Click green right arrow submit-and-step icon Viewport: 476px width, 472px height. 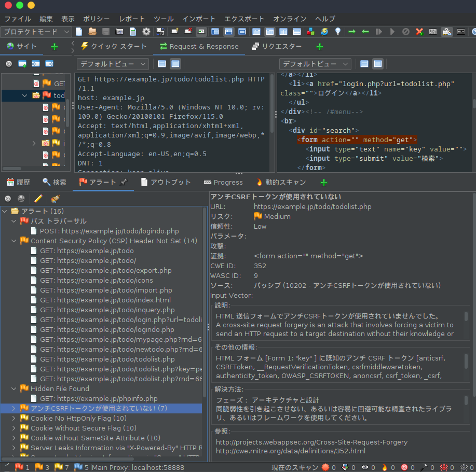point(352,32)
